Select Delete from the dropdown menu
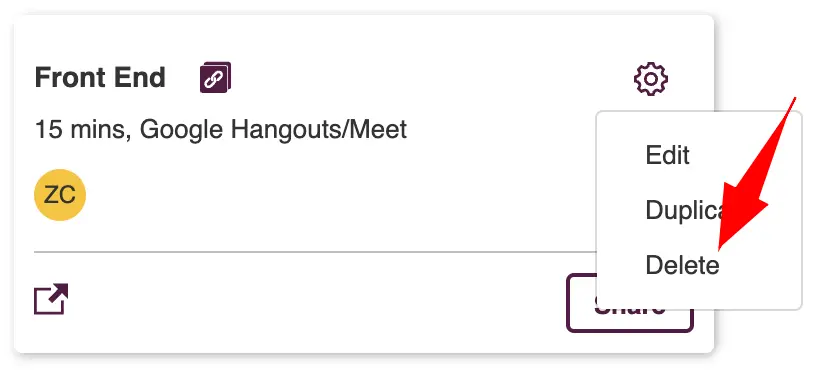The image size is (816, 374). [682, 265]
